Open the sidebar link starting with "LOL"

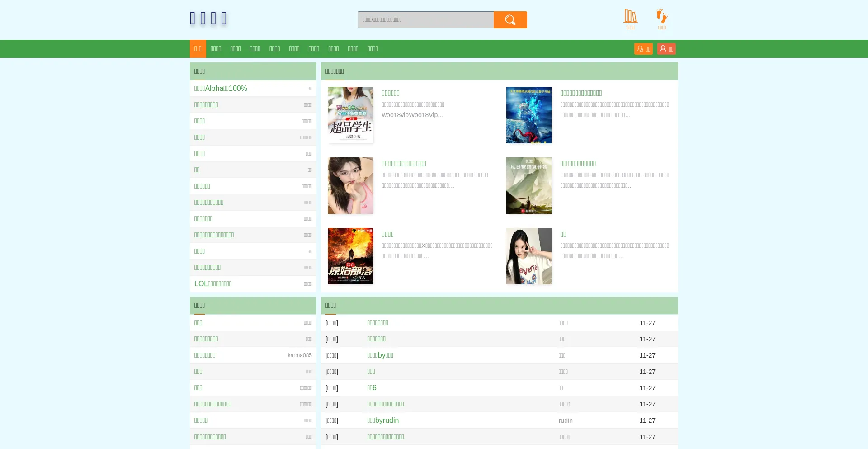click(x=213, y=284)
